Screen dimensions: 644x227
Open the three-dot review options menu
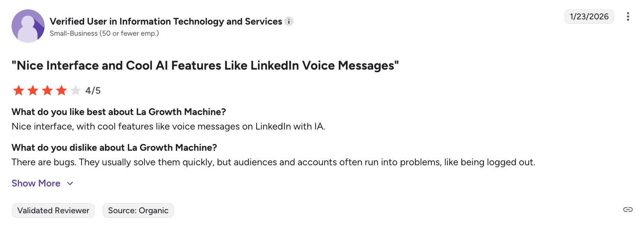(x=628, y=17)
